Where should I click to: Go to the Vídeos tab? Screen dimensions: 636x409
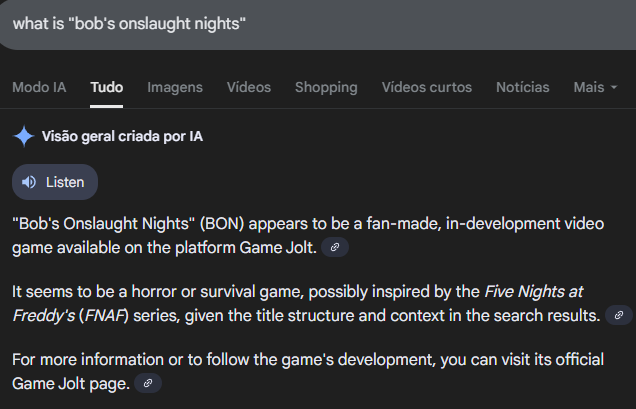click(248, 87)
